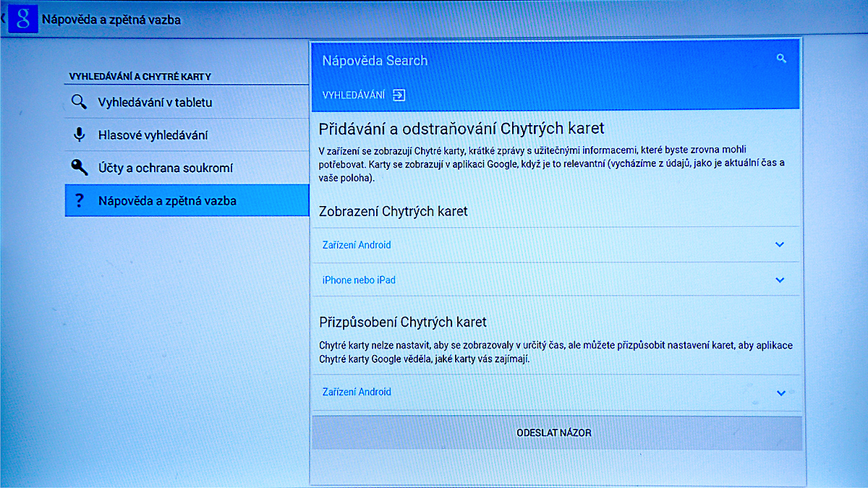Click Zařízení Android link under Zobrazení heading
The image size is (868, 488).
(x=357, y=245)
